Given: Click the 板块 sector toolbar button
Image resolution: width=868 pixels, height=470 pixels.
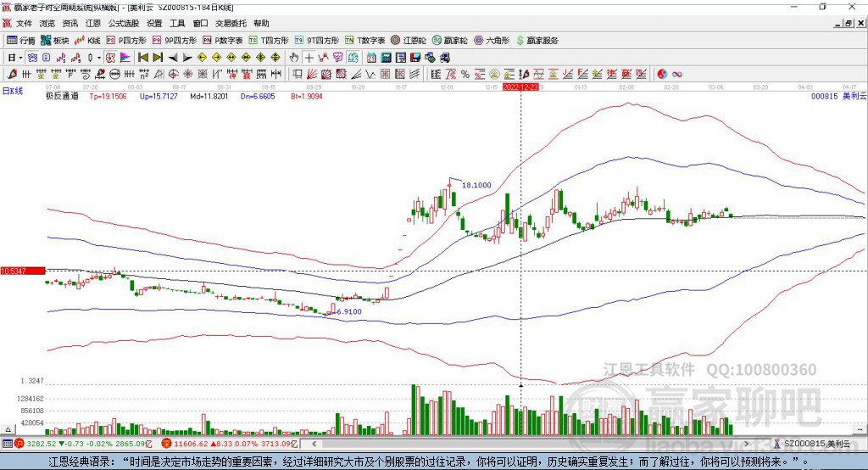Looking at the screenshot, I should tap(55, 41).
